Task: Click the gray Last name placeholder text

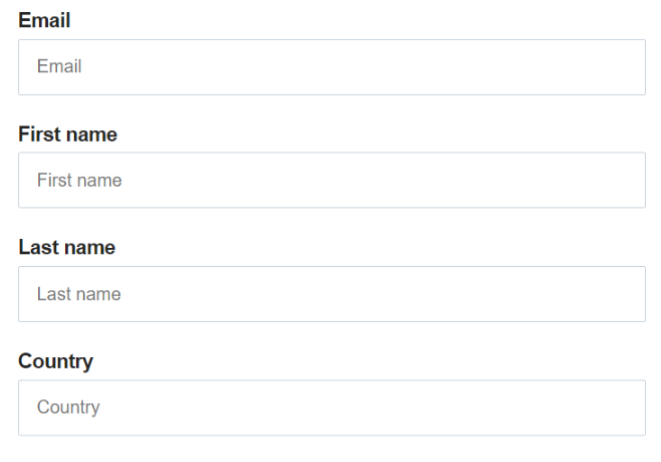Action: coord(79,294)
